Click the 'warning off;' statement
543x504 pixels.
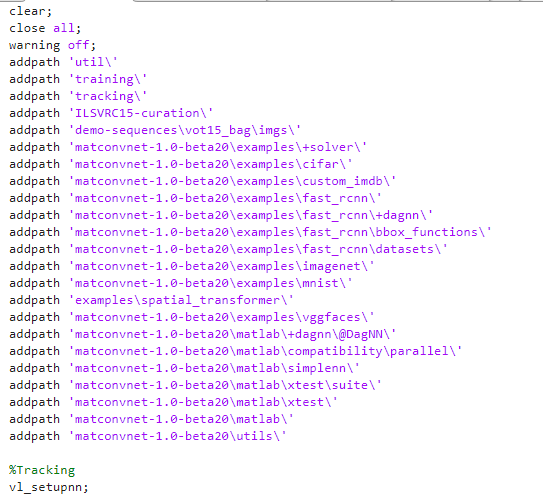[52, 45]
